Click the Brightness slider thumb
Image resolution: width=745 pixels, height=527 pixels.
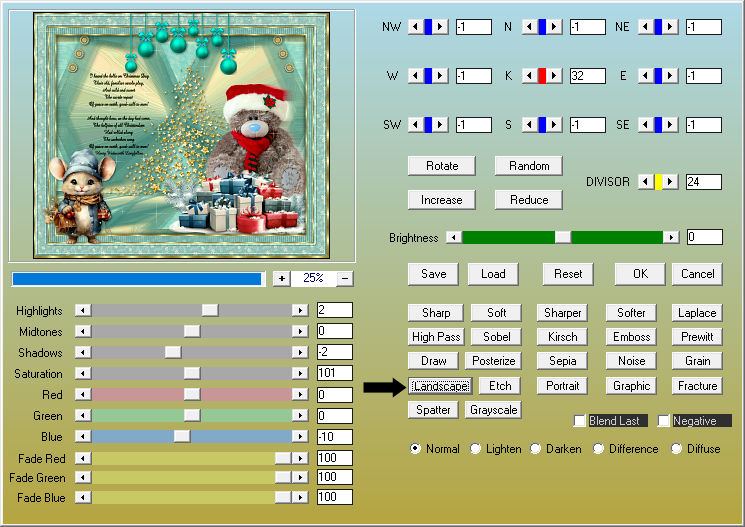point(563,237)
